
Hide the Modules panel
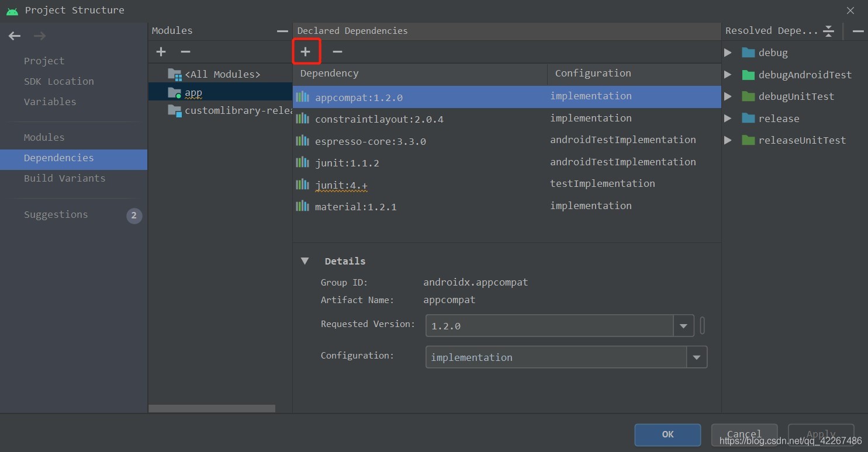(282, 31)
